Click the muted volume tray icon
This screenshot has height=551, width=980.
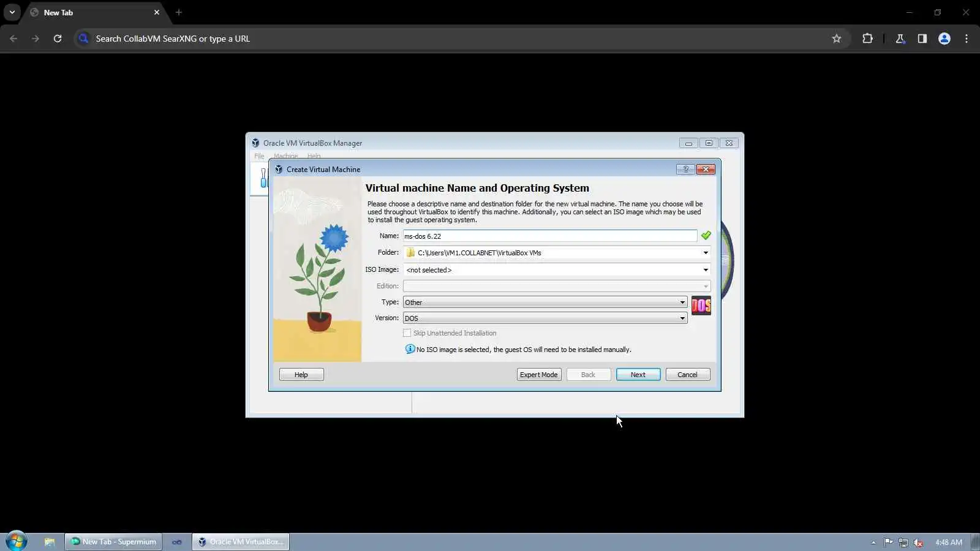click(918, 542)
